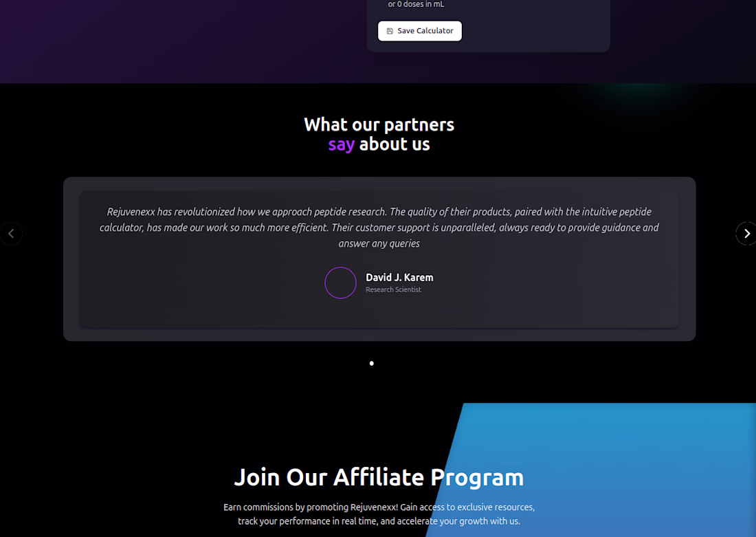Advance to the next testimonial arrow
Viewport: 756px width, 537px height.
tap(746, 234)
